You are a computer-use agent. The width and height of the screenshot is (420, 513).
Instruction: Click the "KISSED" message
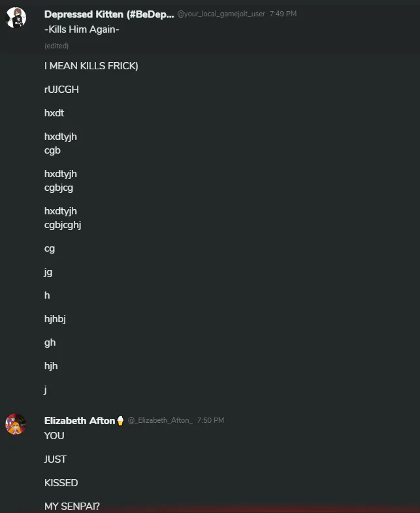tap(61, 482)
